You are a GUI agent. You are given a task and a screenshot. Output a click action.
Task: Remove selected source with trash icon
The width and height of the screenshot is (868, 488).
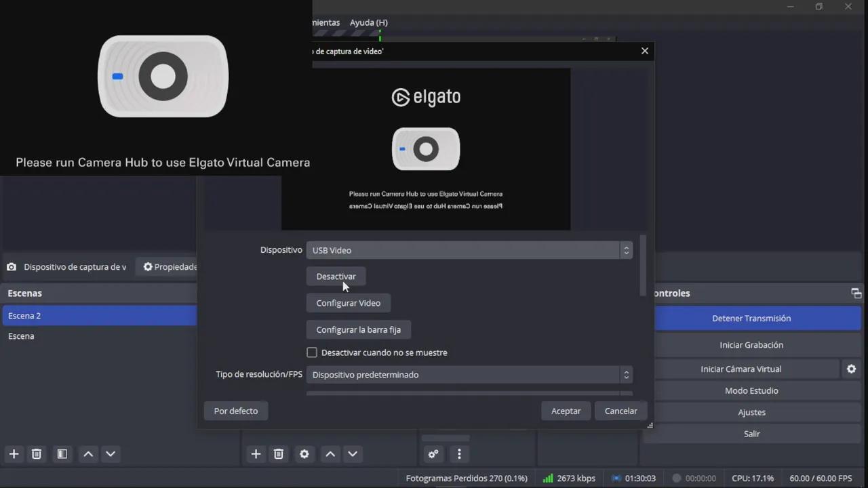[278, 454]
